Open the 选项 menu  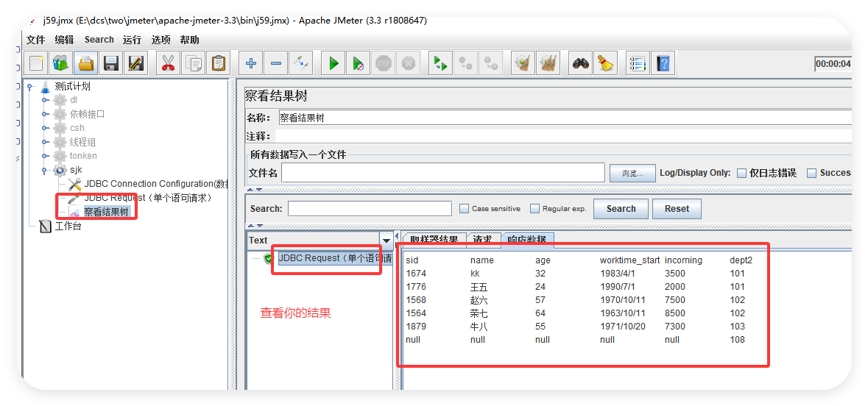160,40
